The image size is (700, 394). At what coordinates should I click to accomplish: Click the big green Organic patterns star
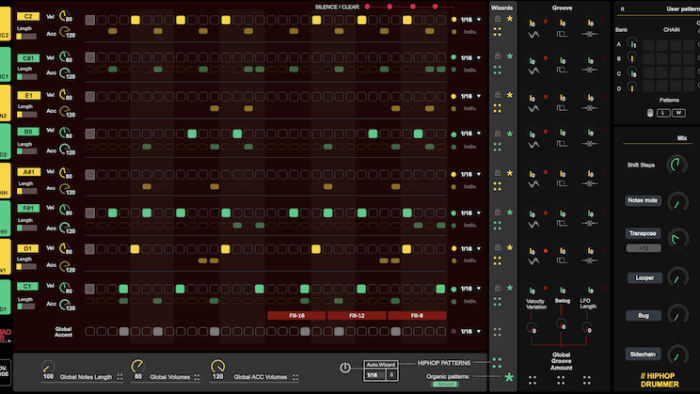(509, 377)
